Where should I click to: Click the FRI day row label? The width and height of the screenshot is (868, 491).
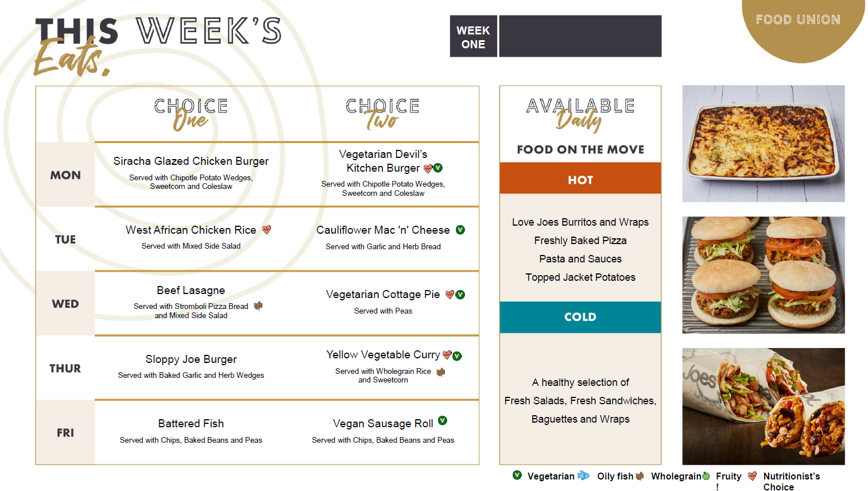65,432
